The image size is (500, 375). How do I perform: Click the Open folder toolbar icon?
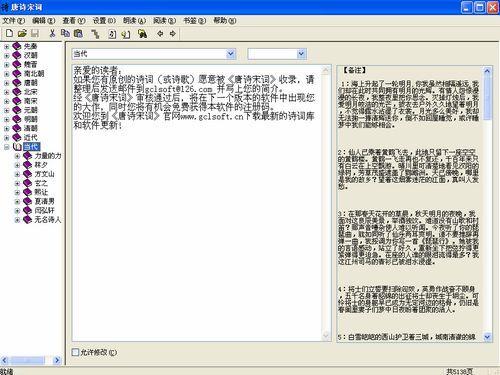pos(22,33)
